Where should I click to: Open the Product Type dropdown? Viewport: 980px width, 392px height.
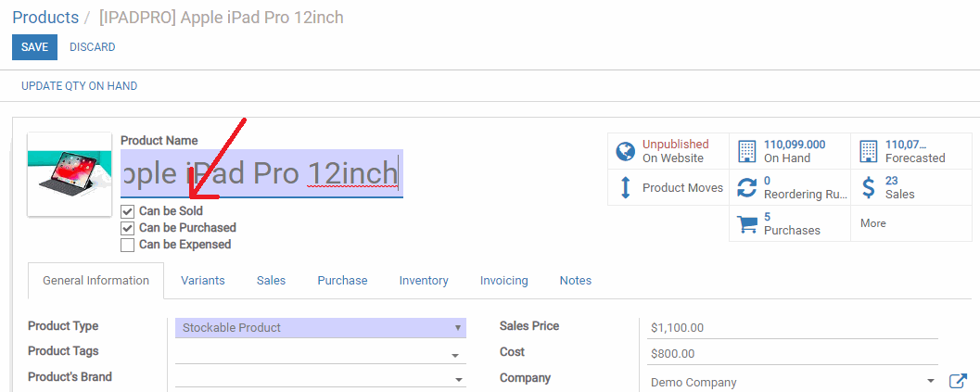[x=321, y=328]
